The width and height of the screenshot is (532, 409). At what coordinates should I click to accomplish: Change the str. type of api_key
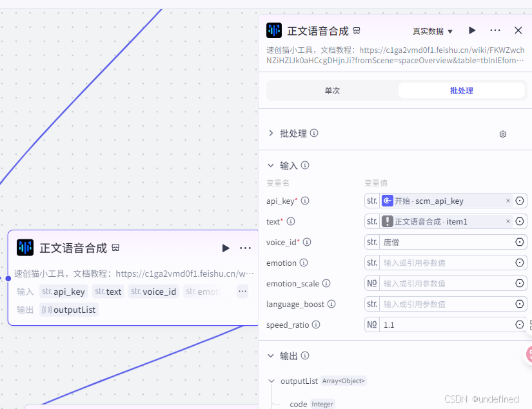click(372, 201)
